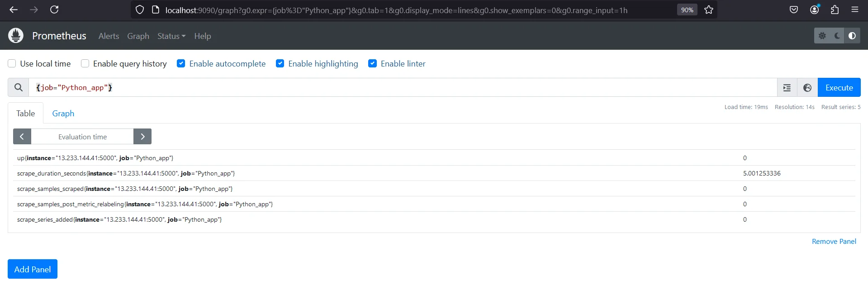Click the scrape_series_added metric row
Image resolution: width=868 pixels, height=285 pixels.
click(x=434, y=219)
